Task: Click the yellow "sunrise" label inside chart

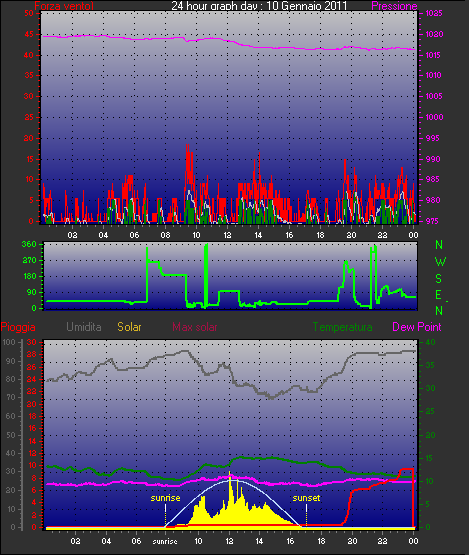Action: (165, 498)
